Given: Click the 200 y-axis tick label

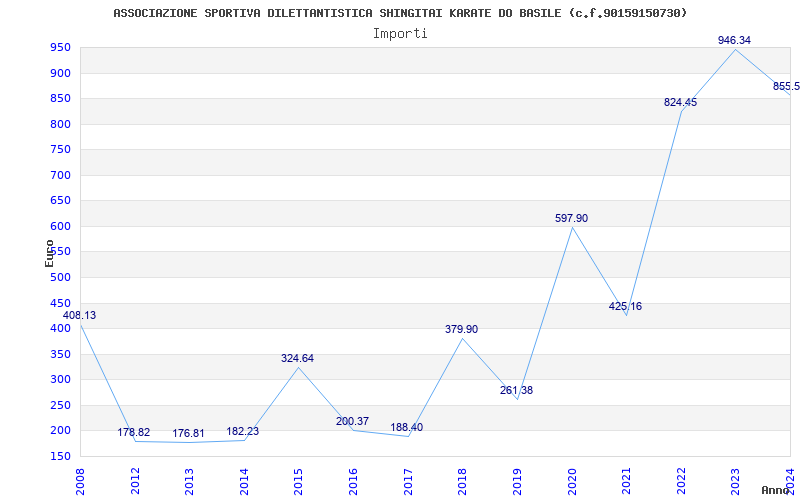Looking at the screenshot, I should (60, 431).
